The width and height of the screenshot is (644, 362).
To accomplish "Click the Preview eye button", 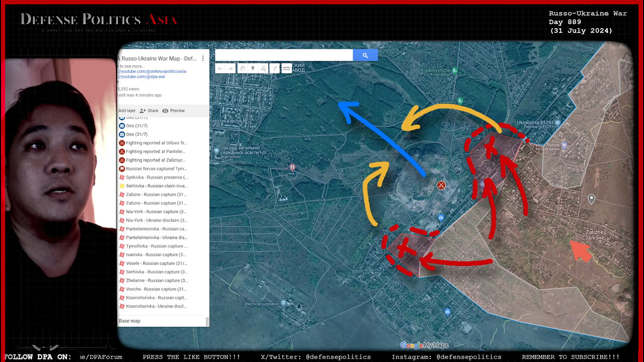I will click(174, 111).
